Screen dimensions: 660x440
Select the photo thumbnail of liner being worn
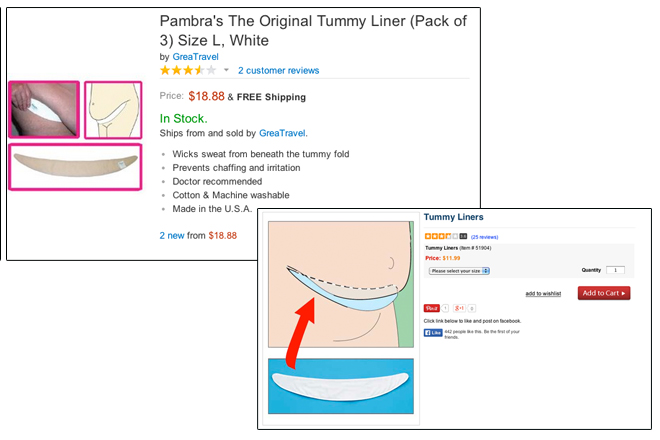pos(44,109)
